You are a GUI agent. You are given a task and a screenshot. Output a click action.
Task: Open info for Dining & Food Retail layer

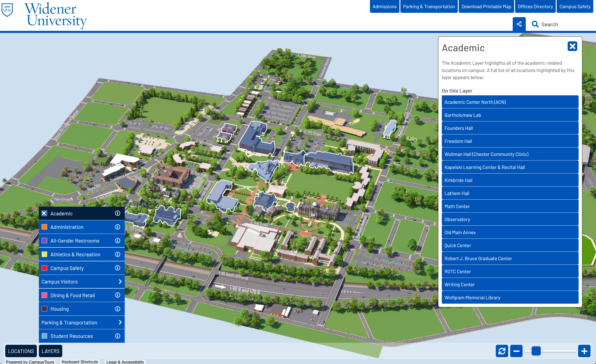(118, 295)
